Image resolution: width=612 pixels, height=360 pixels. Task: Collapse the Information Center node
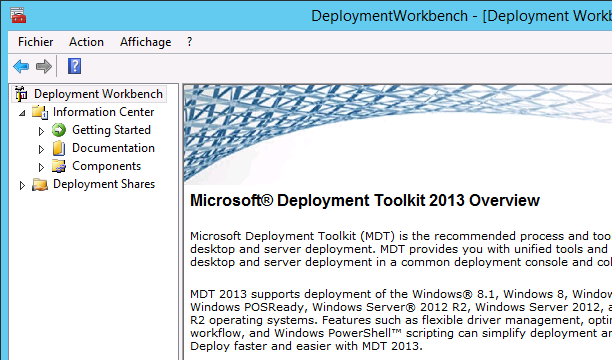pyautogui.click(x=22, y=113)
